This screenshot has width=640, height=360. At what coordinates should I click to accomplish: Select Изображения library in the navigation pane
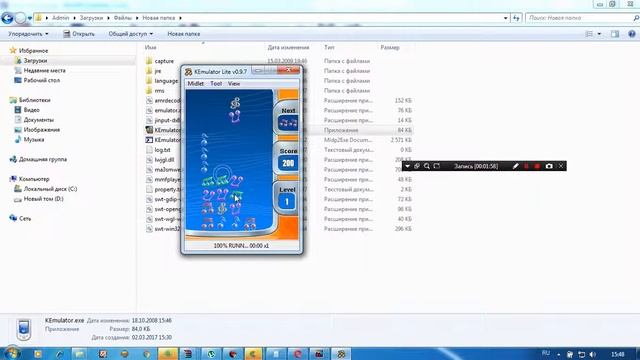[x=42, y=130]
